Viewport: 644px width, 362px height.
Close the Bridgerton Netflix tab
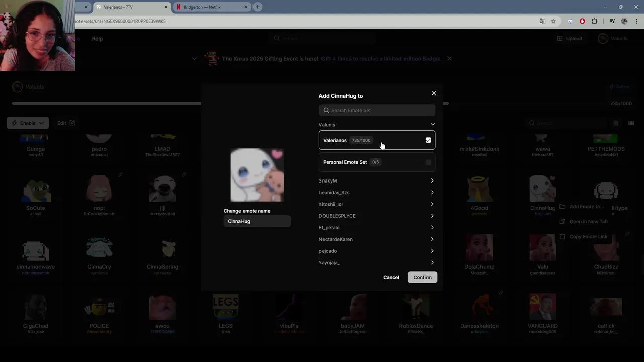246,7
